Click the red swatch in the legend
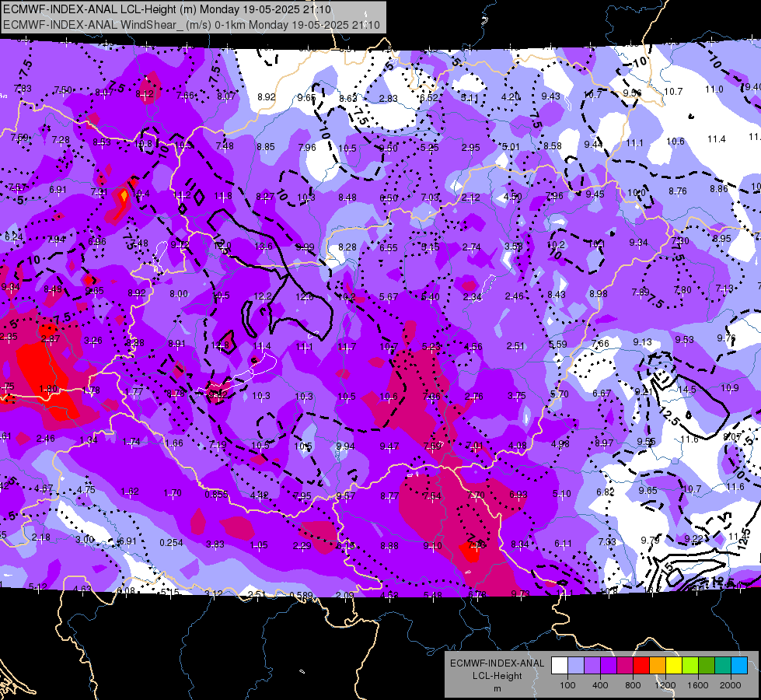This screenshot has width=761, height=700. pyautogui.click(x=641, y=666)
